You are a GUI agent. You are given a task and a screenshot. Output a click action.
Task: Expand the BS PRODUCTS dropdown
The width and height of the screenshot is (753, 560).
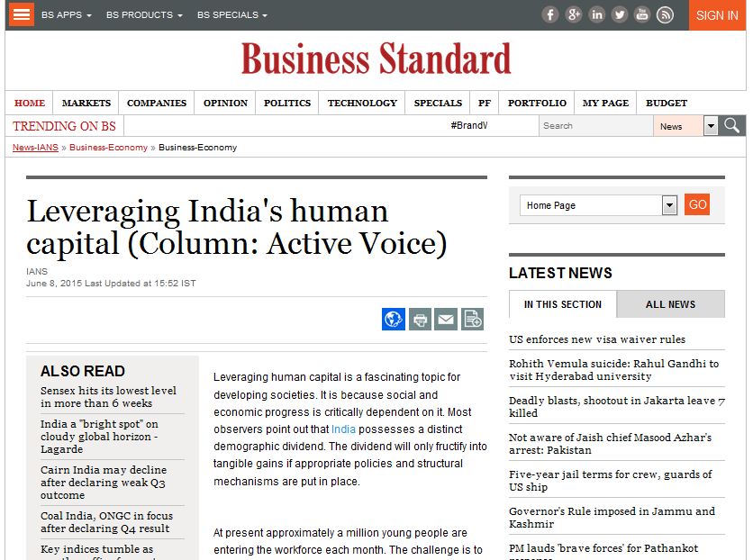(144, 15)
